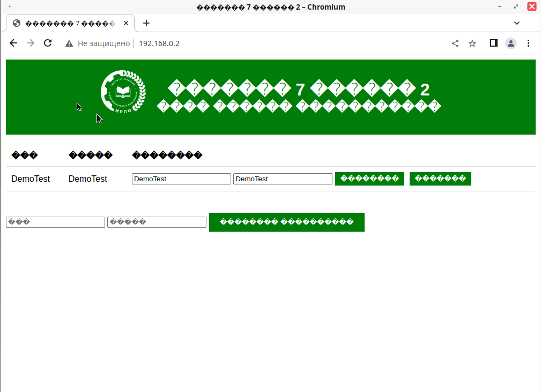This screenshot has width=541, height=392.
Task: Open the profile avatar icon
Action: click(511, 43)
